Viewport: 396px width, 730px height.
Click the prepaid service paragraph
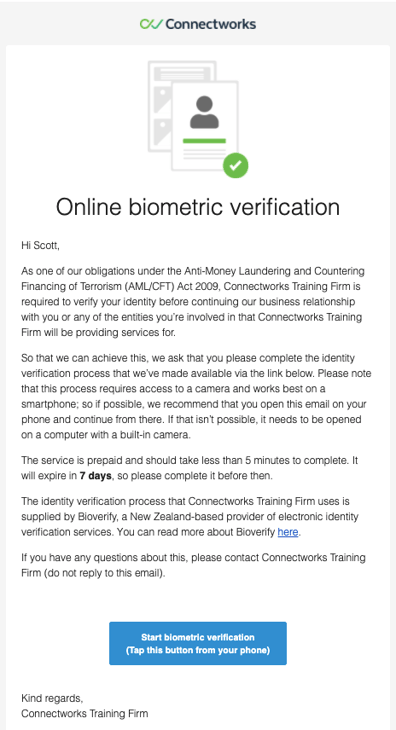pos(191,468)
